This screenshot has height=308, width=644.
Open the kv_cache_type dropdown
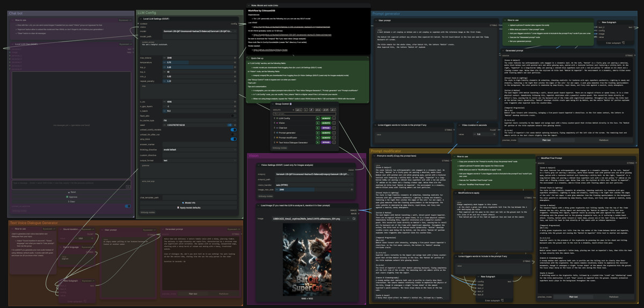tap(200, 120)
